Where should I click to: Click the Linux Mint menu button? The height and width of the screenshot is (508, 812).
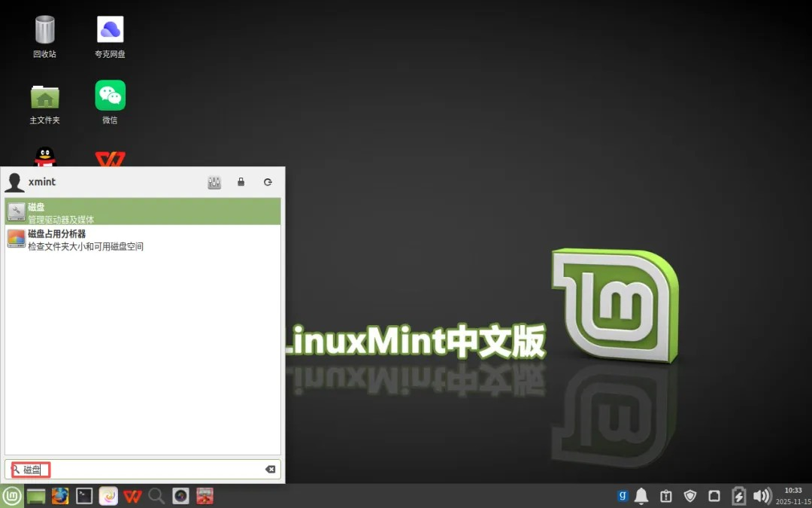11,496
